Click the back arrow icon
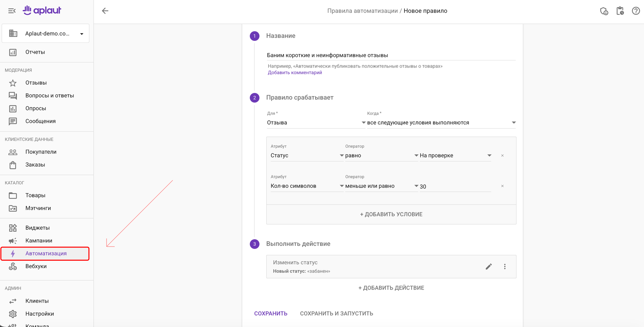 pos(105,11)
